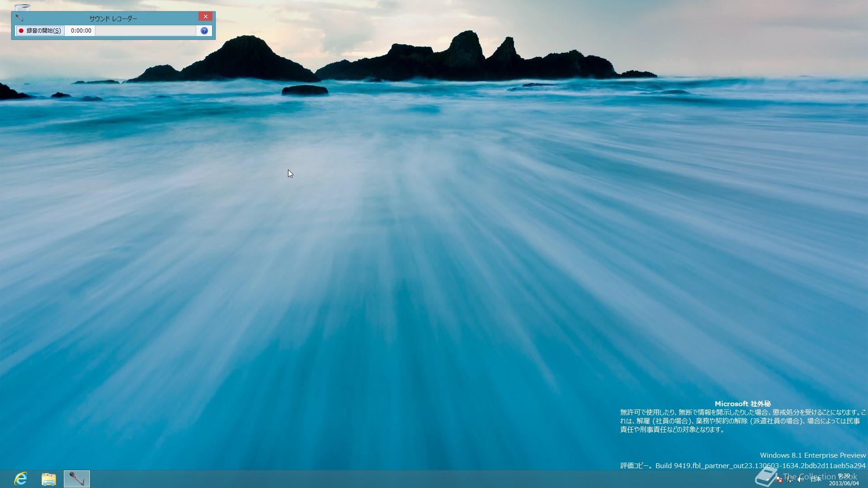Show hidden tray icons arrow
The image size is (868, 488).
tap(768, 479)
